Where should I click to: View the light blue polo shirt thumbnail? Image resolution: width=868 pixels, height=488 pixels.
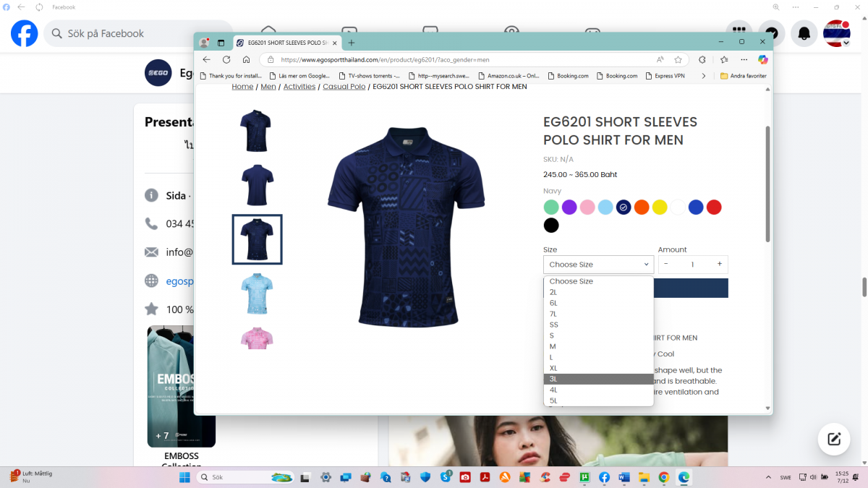coord(257,294)
